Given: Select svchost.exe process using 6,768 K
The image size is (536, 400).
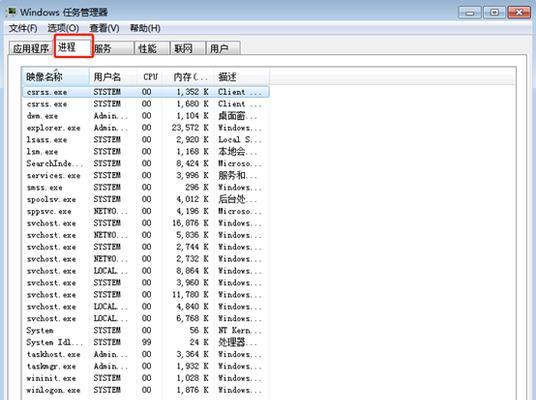Looking at the screenshot, I should 146,318.
